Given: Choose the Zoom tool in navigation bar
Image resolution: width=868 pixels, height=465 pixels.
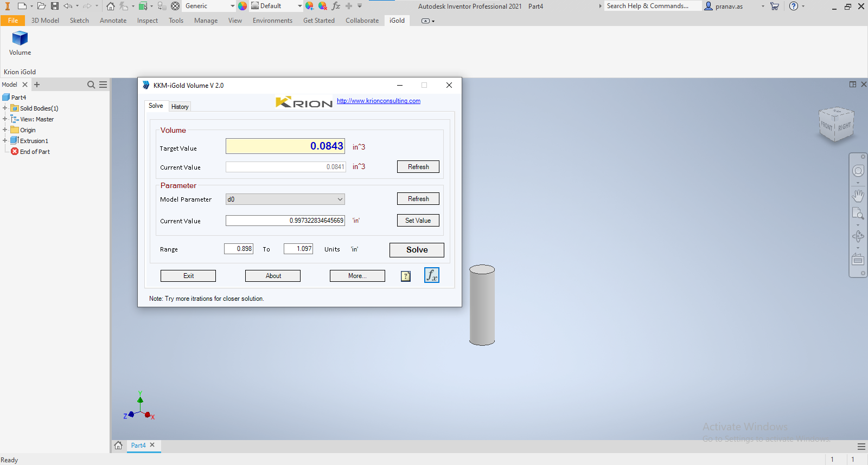Looking at the screenshot, I should click(858, 213).
